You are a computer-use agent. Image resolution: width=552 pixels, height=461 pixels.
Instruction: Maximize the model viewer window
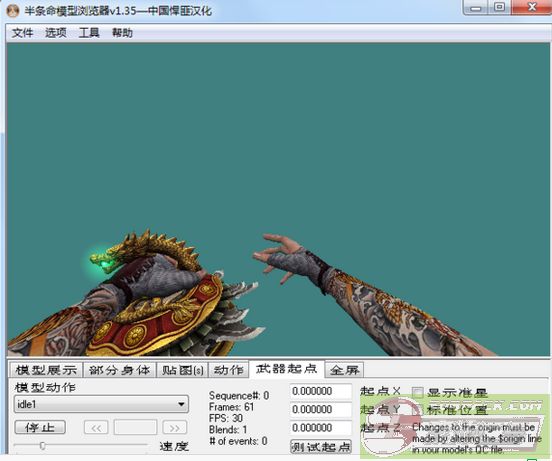[499, 8]
